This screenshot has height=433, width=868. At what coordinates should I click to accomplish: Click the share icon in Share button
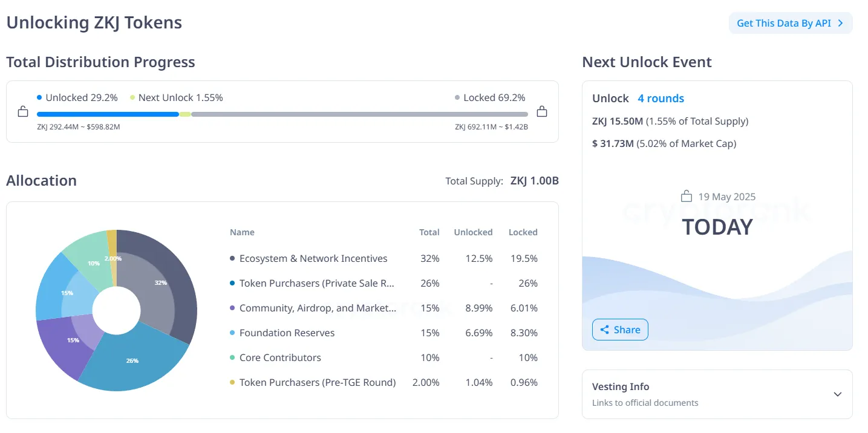coord(604,330)
